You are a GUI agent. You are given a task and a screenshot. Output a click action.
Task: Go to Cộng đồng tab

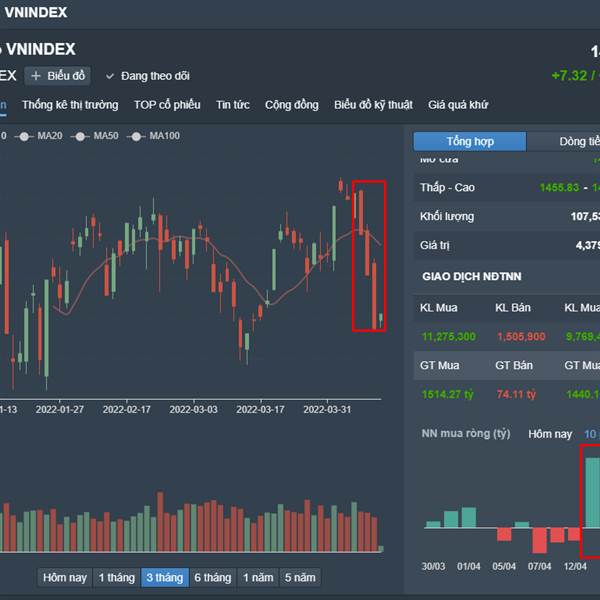pos(292,105)
